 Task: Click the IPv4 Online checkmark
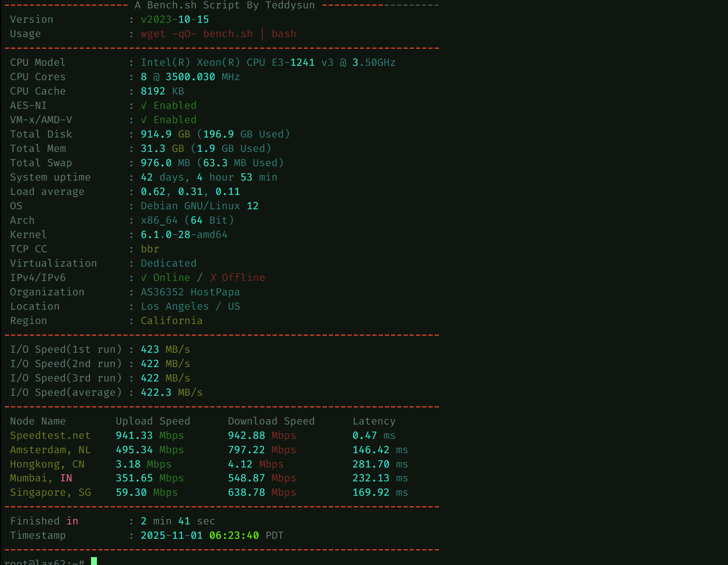click(144, 278)
